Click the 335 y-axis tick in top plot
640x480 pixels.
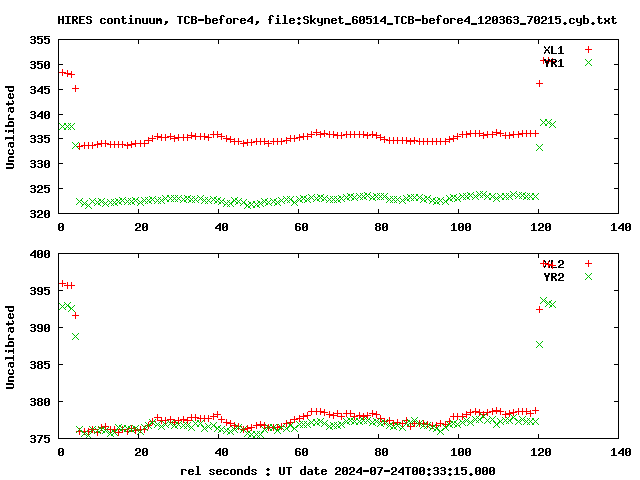pos(40,139)
